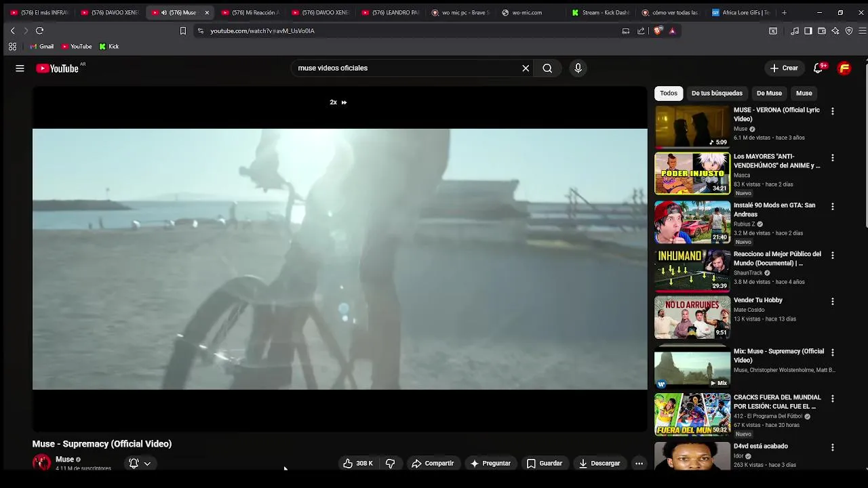This screenshot has width=868, height=488.
Task: Open Muse channel name link
Action: (64, 460)
